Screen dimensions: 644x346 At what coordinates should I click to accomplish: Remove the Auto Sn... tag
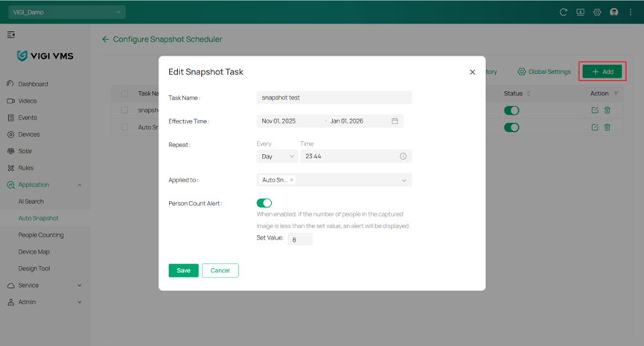(292, 180)
